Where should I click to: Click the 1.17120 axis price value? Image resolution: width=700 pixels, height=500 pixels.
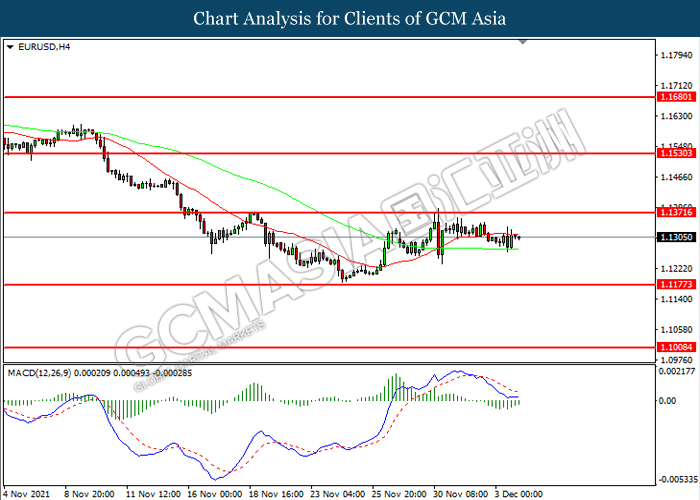[676, 85]
